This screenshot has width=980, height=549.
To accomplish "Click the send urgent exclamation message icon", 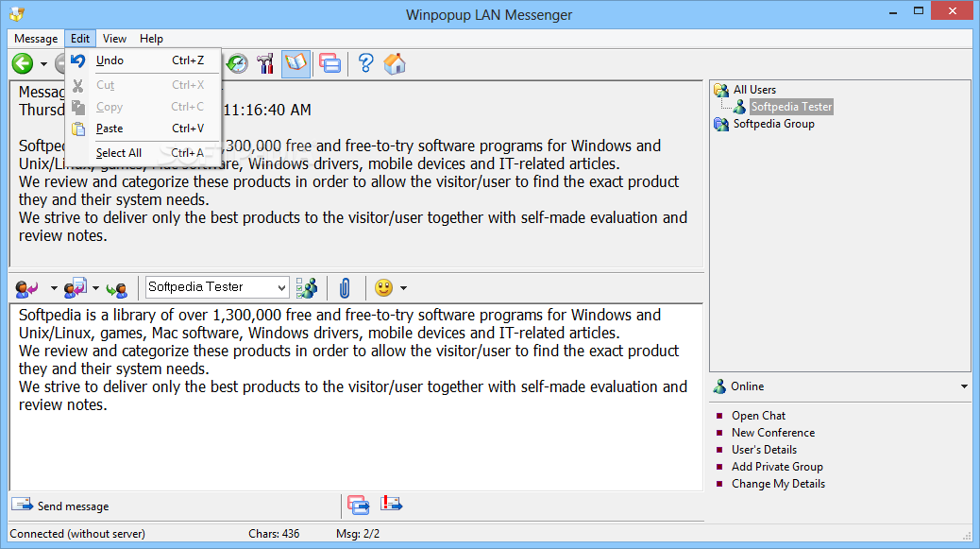I will pyautogui.click(x=391, y=504).
